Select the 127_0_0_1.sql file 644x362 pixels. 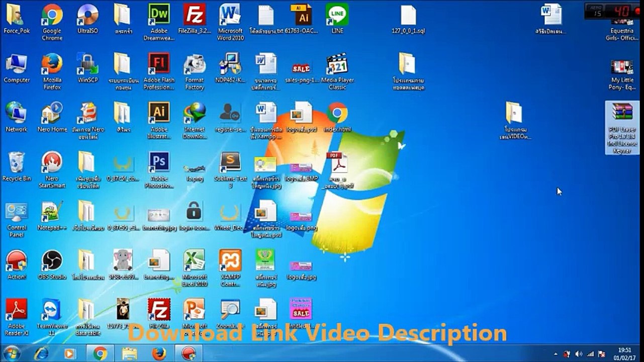click(x=408, y=19)
